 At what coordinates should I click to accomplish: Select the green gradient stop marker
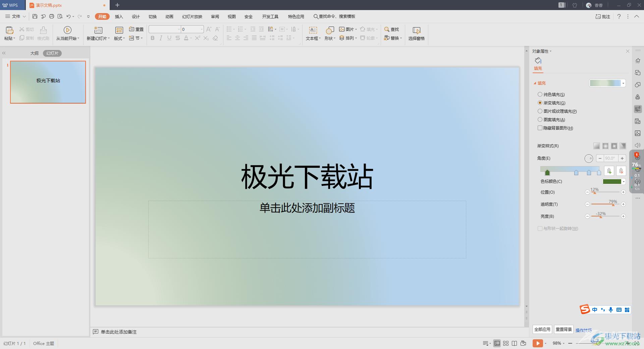pyautogui.click(x=547, y=172)
